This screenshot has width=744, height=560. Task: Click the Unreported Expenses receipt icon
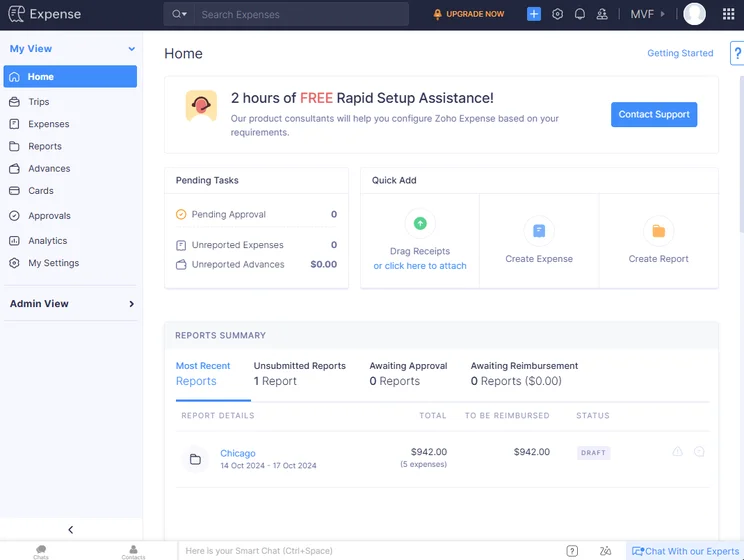click(x=181, y=245)
